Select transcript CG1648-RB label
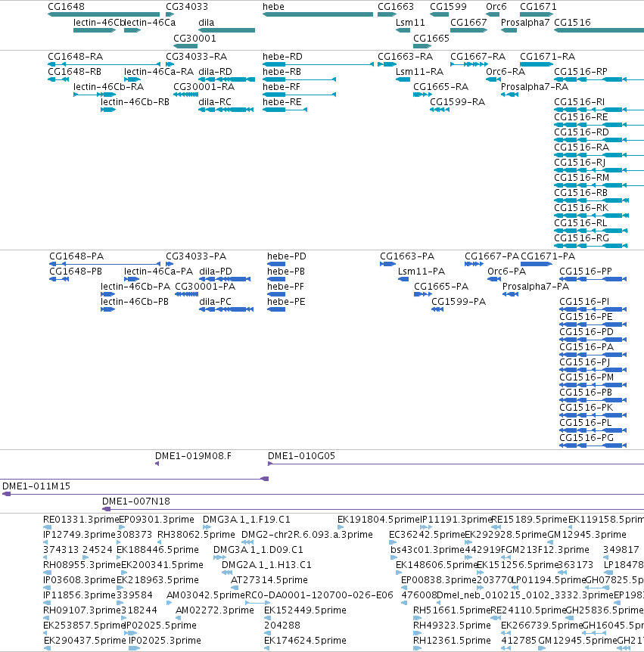This screenshot has width=644, height=652. coord(74,72)
